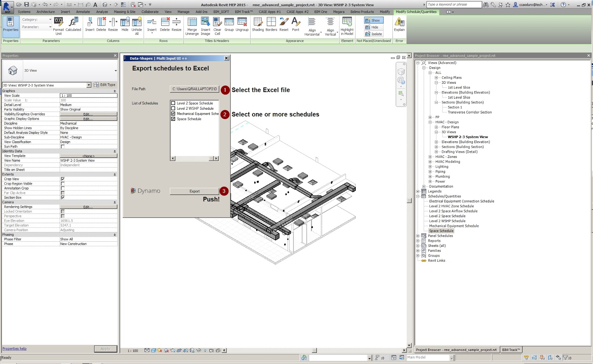Enable the Crop Region Visible checkbox
Screen dimensions: 593x364
click(63, 183)
